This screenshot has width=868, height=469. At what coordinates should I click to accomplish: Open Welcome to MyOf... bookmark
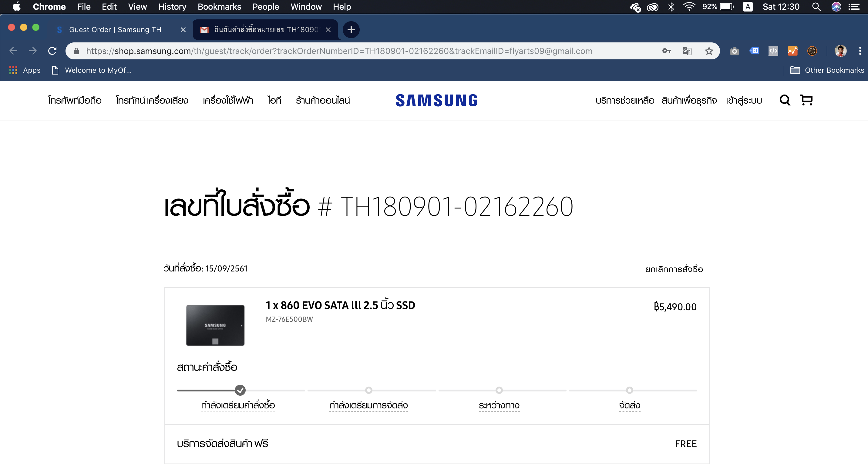click(91, 70)
